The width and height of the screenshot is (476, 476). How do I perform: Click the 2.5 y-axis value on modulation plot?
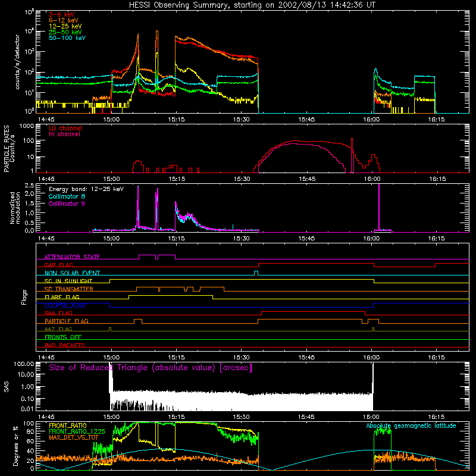coord(29,185)
